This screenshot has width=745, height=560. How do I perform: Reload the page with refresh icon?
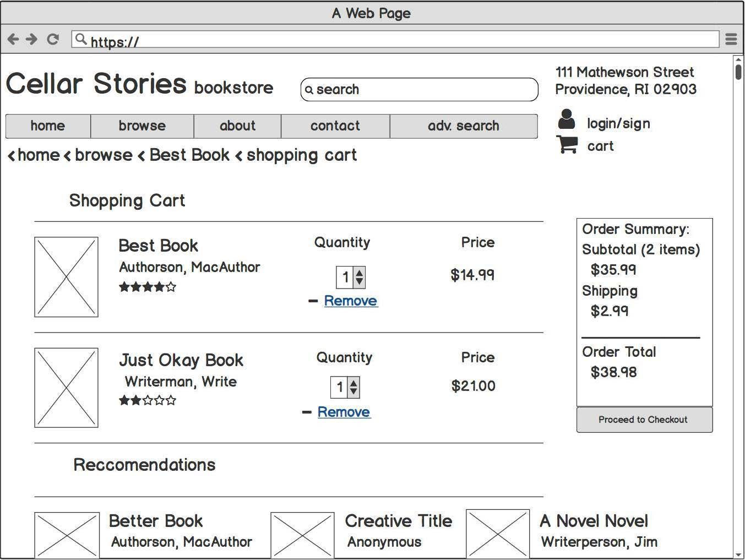click(53, 39)
